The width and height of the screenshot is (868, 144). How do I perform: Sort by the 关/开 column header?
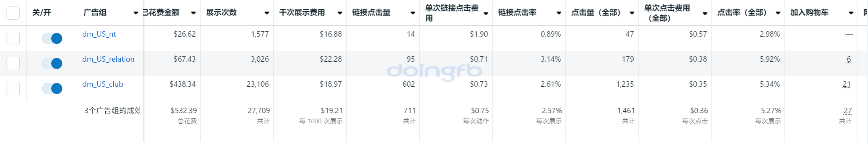click(x=41, y=13)
